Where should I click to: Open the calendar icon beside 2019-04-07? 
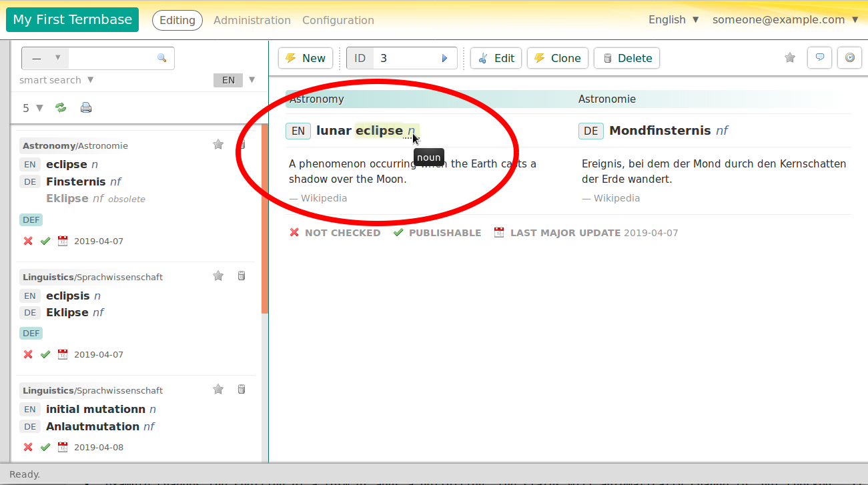click(x=62, y=241)
